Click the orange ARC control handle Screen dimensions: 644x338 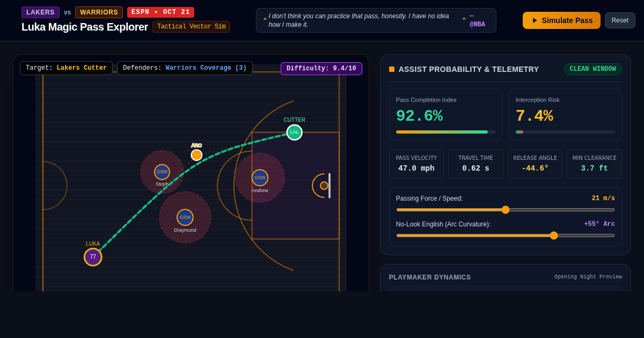coord(196,155)
